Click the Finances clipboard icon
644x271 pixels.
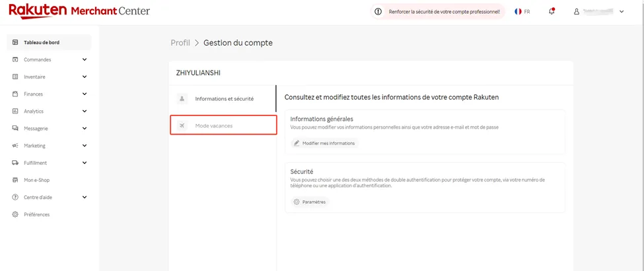pyautogui.click(x=15, y=94)
